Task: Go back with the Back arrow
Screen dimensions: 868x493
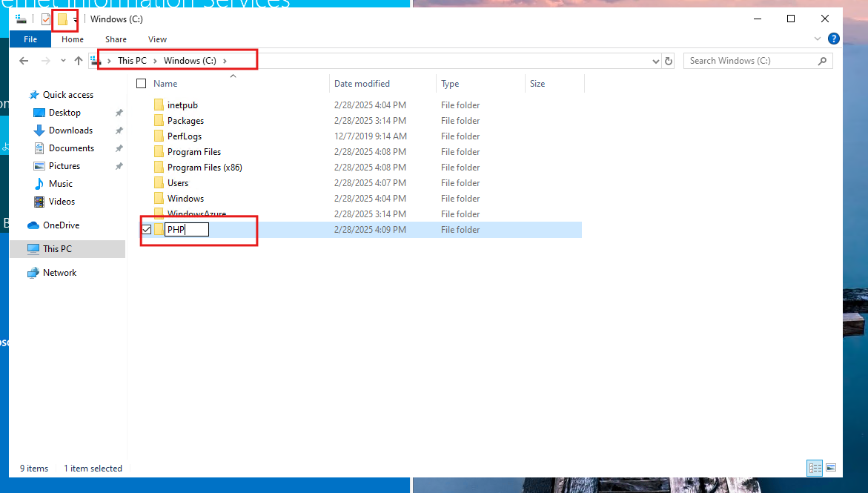Action: 24,61
